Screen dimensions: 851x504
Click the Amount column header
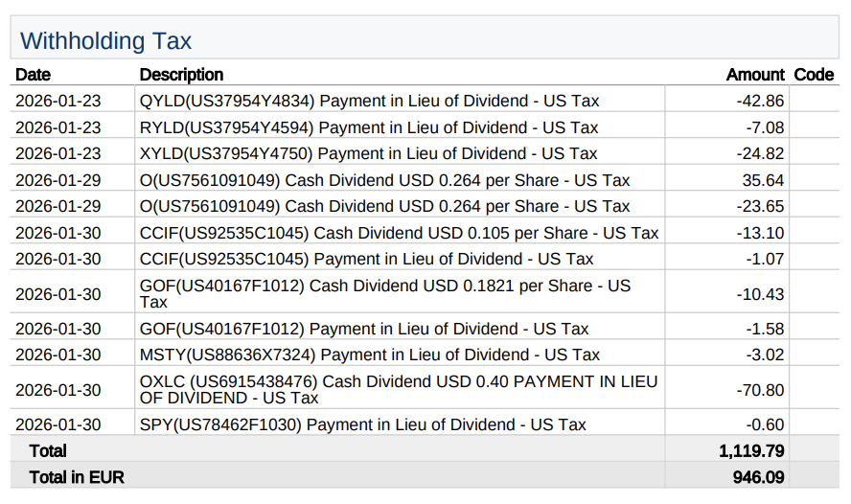(x=755, y=75)
